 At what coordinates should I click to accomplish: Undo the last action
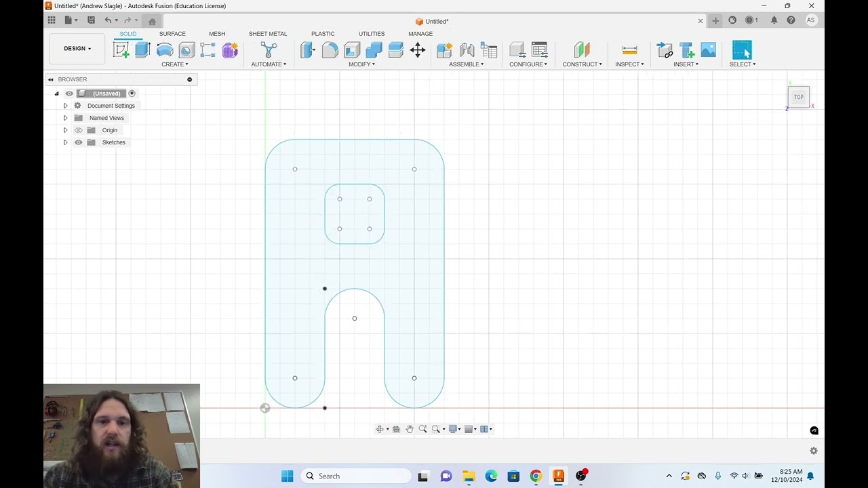coord(108,20)
